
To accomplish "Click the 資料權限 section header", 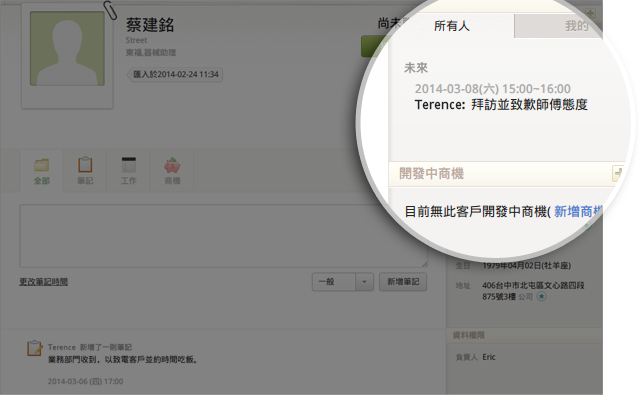I will coord(468,335).
